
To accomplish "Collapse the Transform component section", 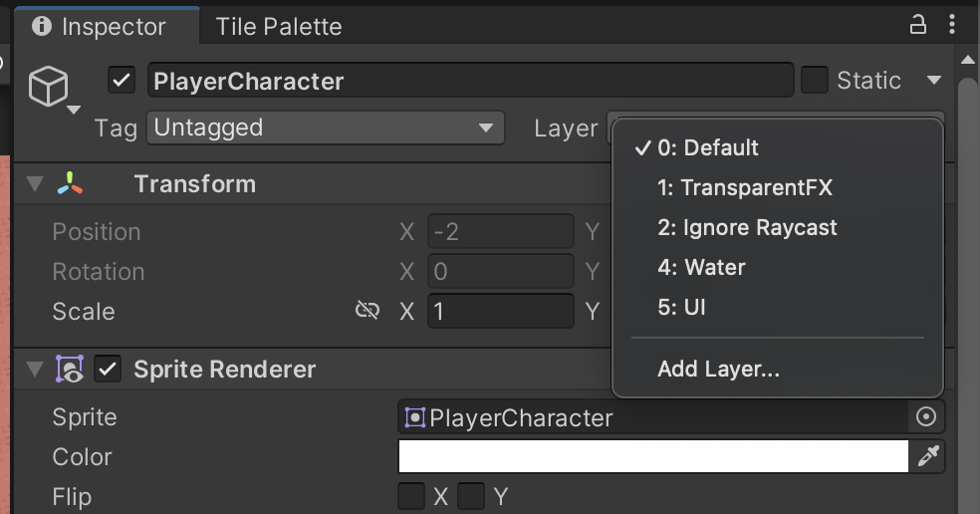I will (36, 184).
